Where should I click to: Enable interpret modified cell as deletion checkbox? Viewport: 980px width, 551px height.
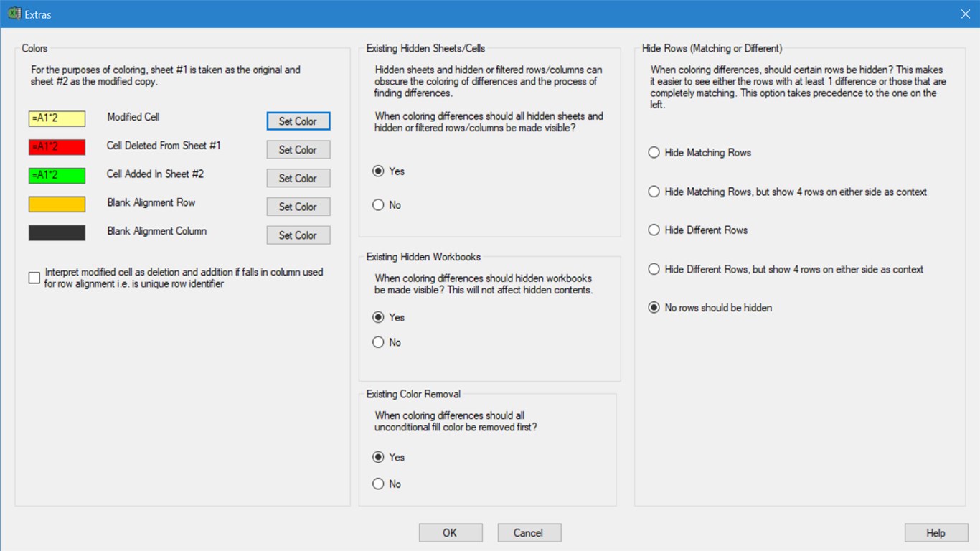[x=34, y=278]
